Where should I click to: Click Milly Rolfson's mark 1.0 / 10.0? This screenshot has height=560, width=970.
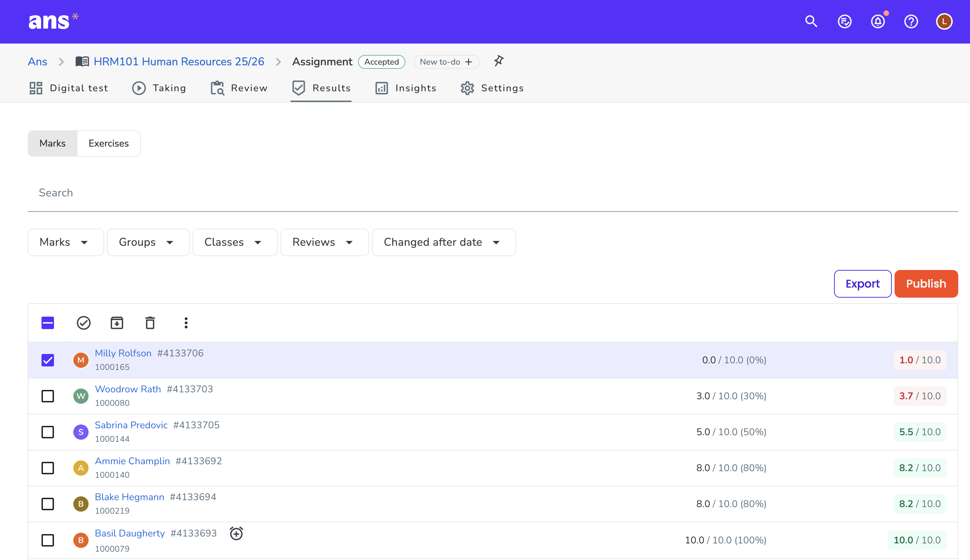(919, 361)
